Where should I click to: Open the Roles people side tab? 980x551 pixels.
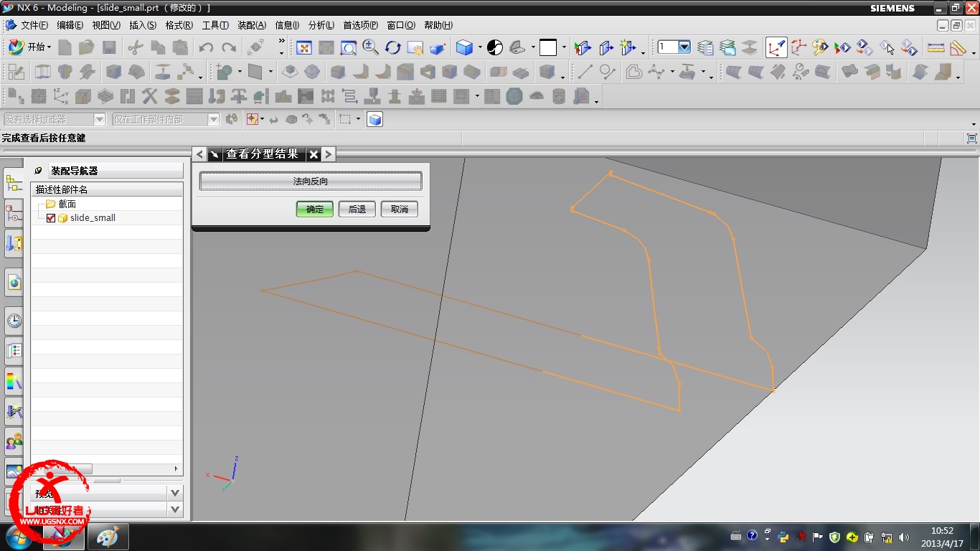(14, 441)
